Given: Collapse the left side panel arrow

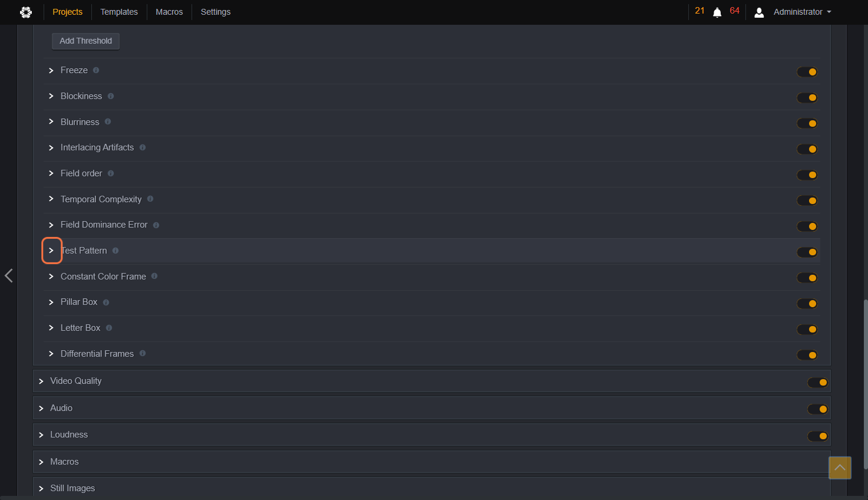Looking at the screenshot, I should (x=9, y=275).
